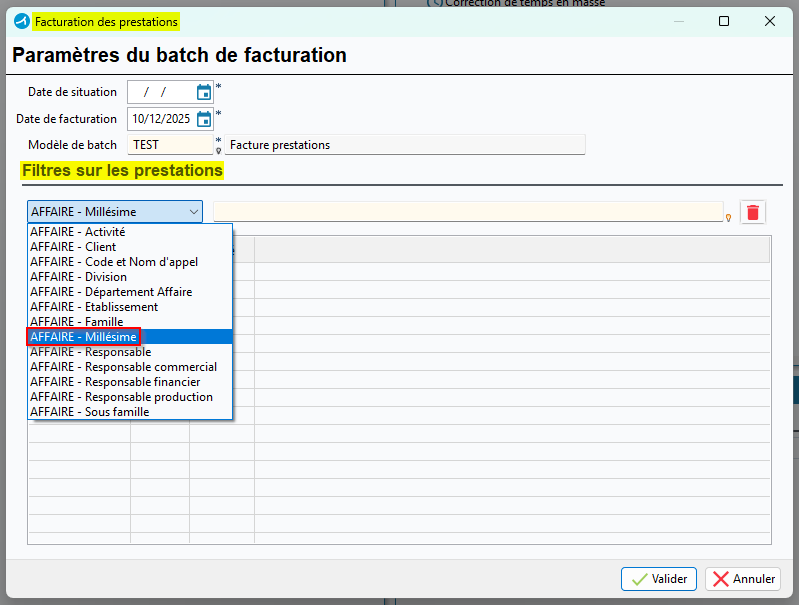The width and height of the screenshot is (799, 605).
Task: Select AFFAIRE - Activité from the list
Action: click(x=78, y=232)
